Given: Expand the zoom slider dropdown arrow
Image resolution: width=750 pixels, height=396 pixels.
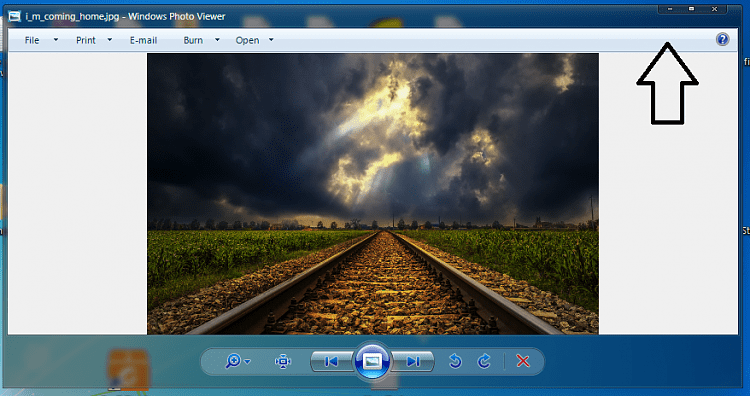Looking at the screenshot, I should coord(247,362).
